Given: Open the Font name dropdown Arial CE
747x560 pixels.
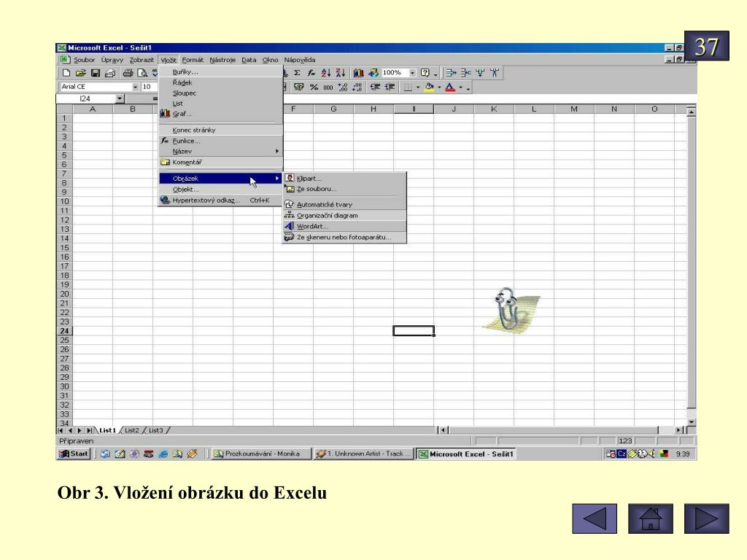Looking at the screenshot, I should click(135, 87).
